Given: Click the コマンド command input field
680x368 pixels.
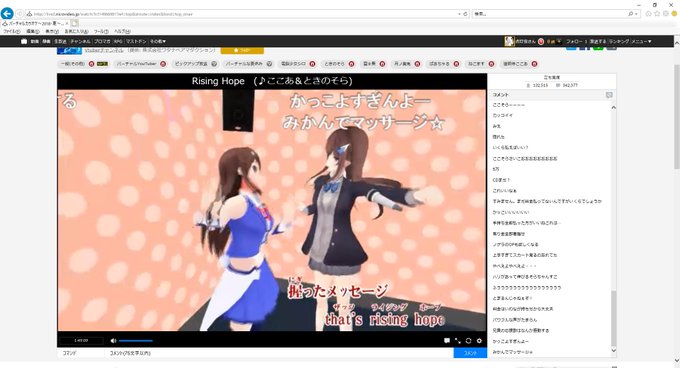Looking at the screenshot, I should pyautogui.click(x=81, y=353).
